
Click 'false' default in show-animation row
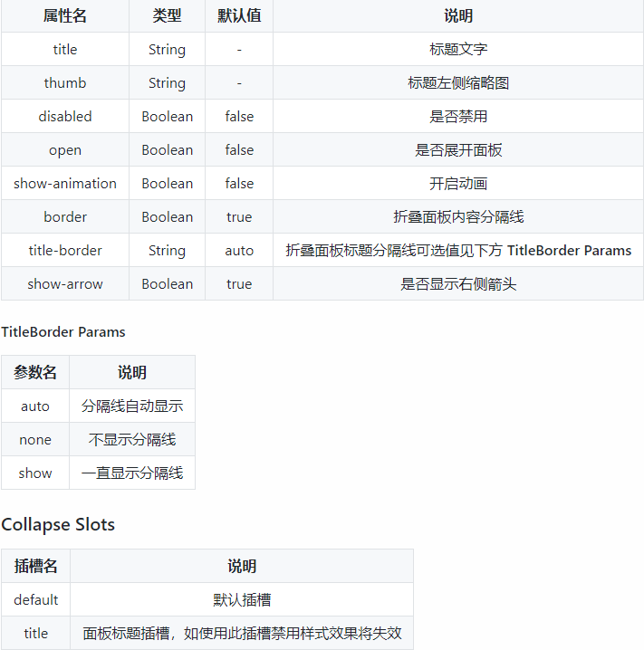tap(239, 184)
